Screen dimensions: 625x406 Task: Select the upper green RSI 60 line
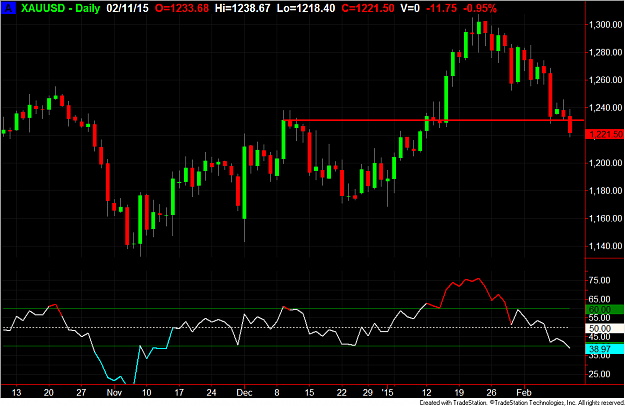point(286,309)
